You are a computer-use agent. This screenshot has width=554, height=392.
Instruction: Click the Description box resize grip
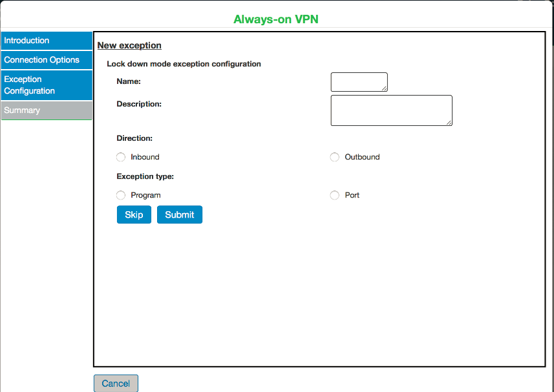click(x=449, y=122)
